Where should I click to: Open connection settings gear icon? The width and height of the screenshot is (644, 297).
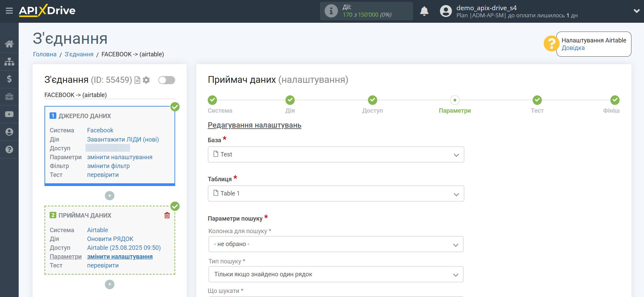(x=146, y=80)
